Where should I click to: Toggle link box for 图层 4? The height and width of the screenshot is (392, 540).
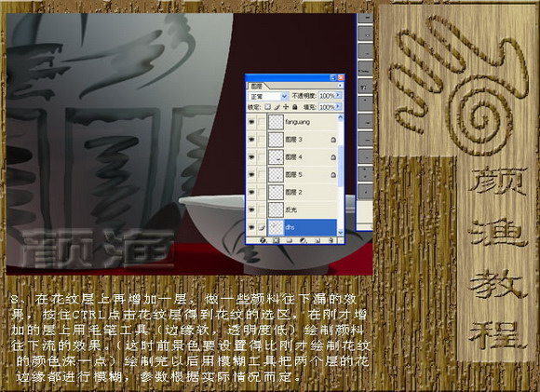(x=262, y=157)
